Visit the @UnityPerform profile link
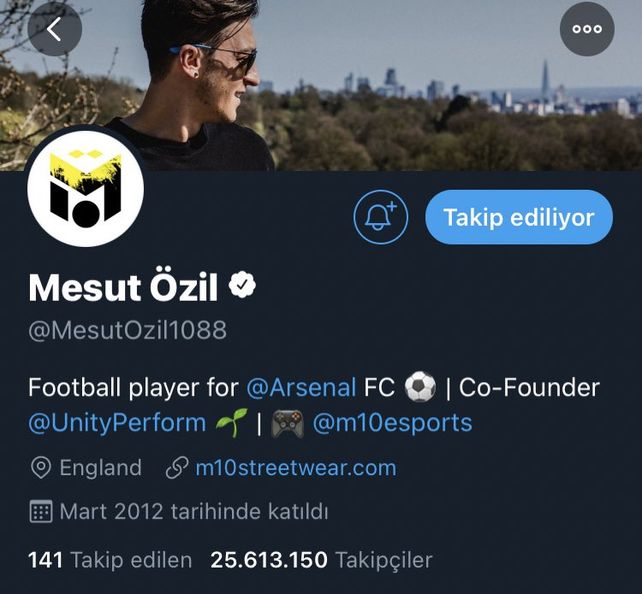This screenshot has height=594, width=642. pos(117,423)
